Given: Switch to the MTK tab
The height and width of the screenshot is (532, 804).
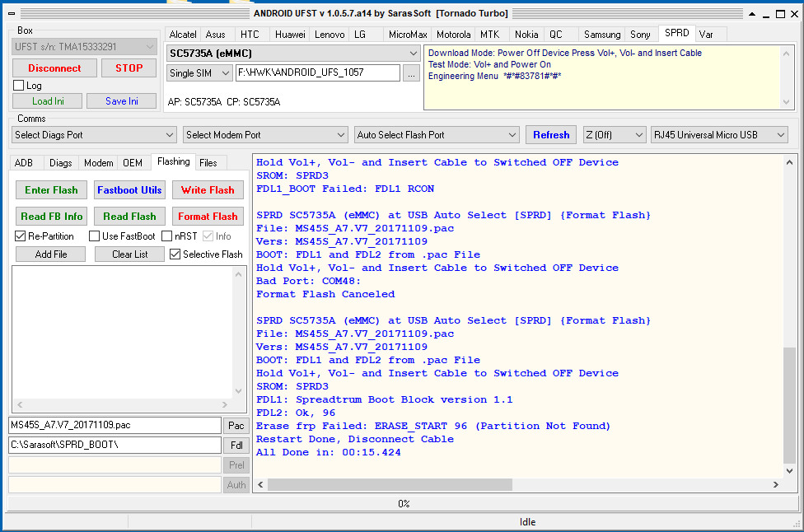Looking at the screenshot, I should pyautogui.click(x=489, y=35).
